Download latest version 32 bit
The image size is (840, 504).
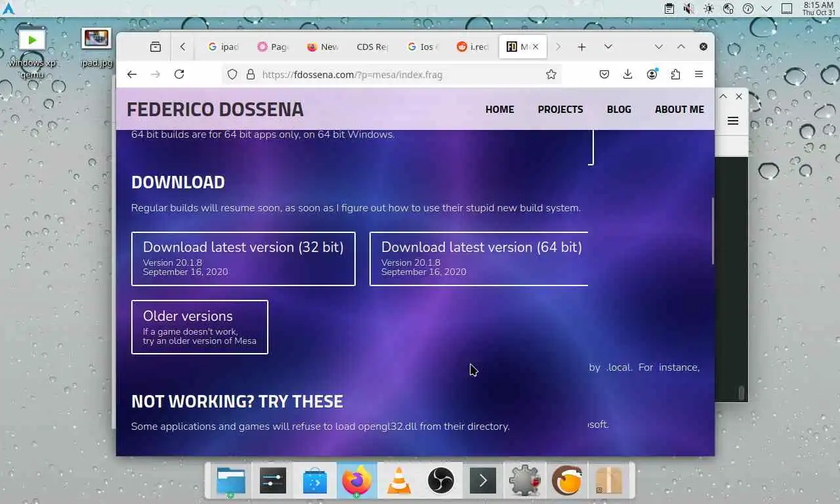coord(243,259)
